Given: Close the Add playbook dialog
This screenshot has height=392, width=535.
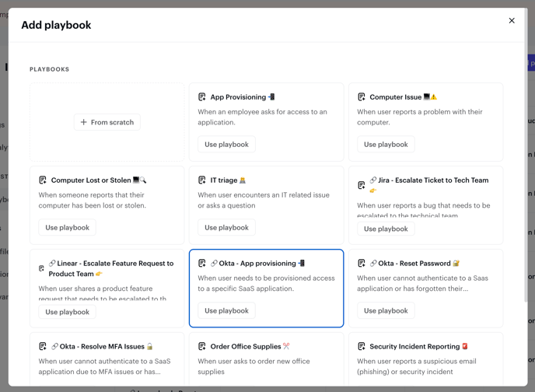Looking at the screenshot, I should [512, 21].
